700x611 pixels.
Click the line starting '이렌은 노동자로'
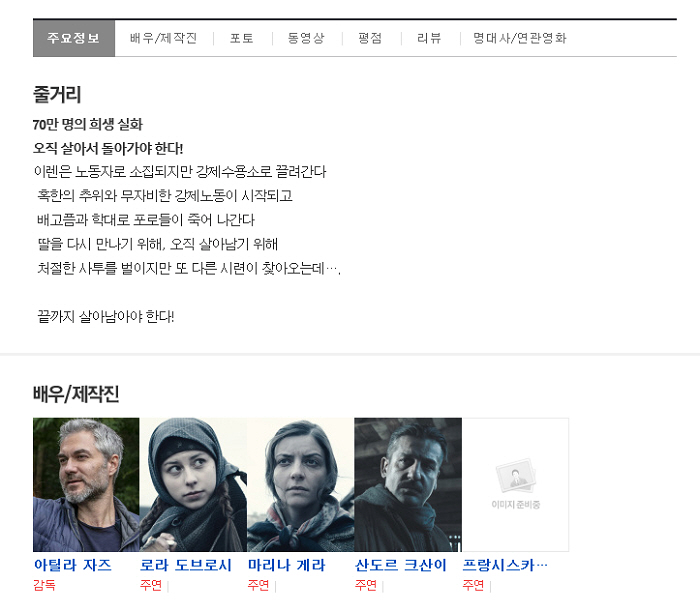(180, 171)
